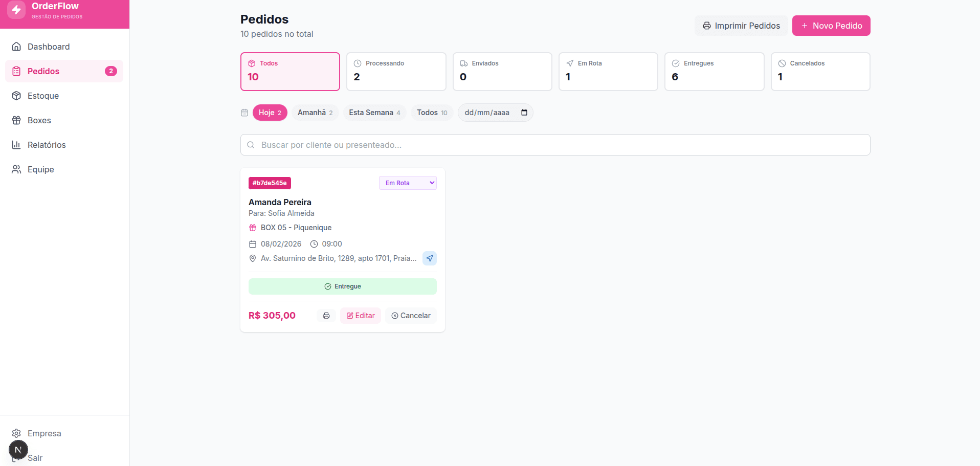Click the printer icon on Amanda's order card

click(x=326, y=316)
